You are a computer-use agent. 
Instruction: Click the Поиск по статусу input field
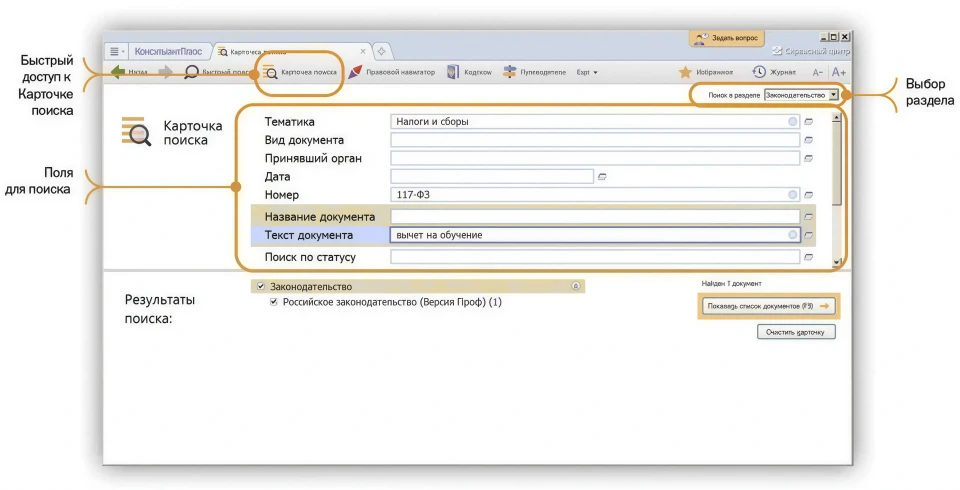click(x=595, y=257)
